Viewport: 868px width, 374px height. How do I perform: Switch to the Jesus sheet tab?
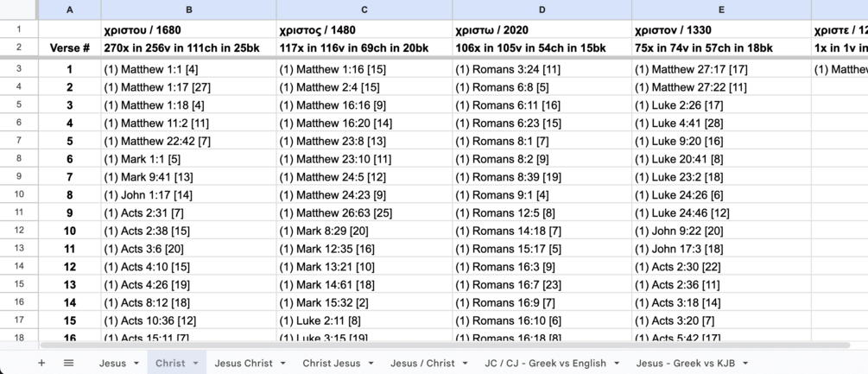coord(112,363)
